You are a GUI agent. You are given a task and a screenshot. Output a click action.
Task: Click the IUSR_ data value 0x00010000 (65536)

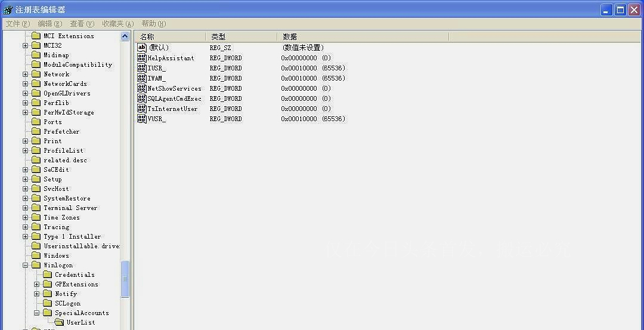[313, 68]
